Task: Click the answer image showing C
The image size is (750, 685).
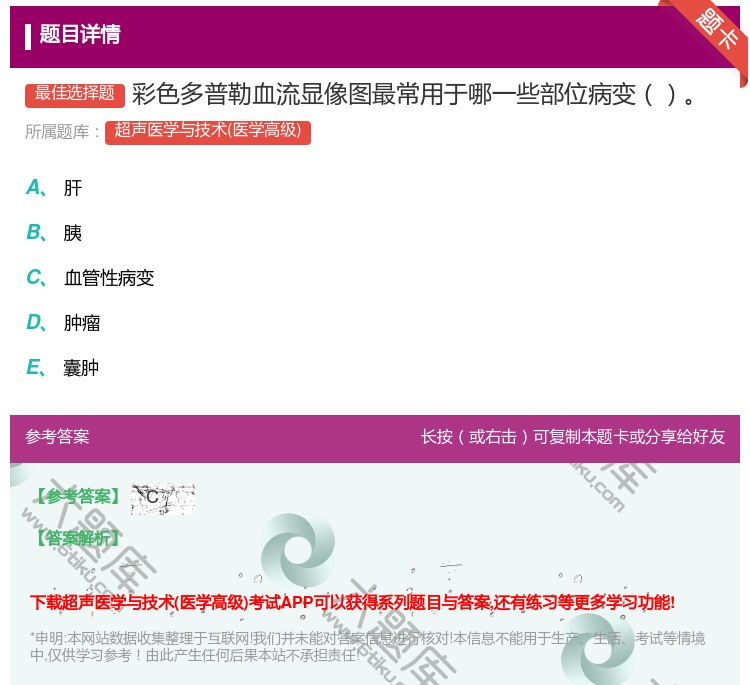Action: [x=163, y=499]
